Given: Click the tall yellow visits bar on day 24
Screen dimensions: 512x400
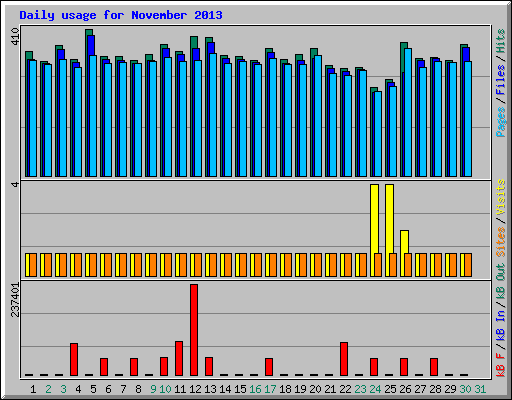Looking at the screenshot, I should click(373, 219).
